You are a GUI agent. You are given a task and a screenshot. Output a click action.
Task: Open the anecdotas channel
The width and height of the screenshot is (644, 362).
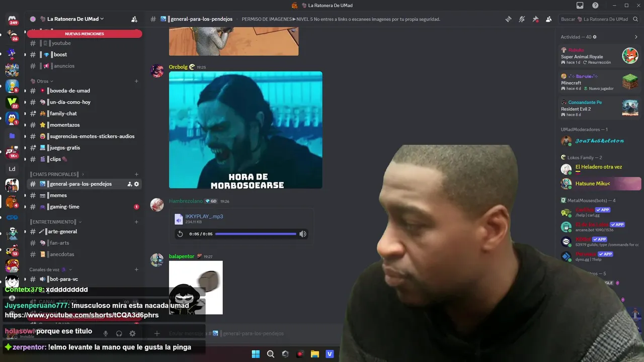(84, 254)
